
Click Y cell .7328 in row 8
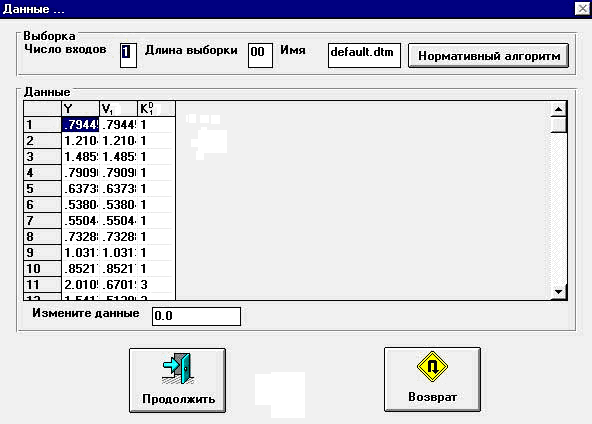(x=80, y=236)
